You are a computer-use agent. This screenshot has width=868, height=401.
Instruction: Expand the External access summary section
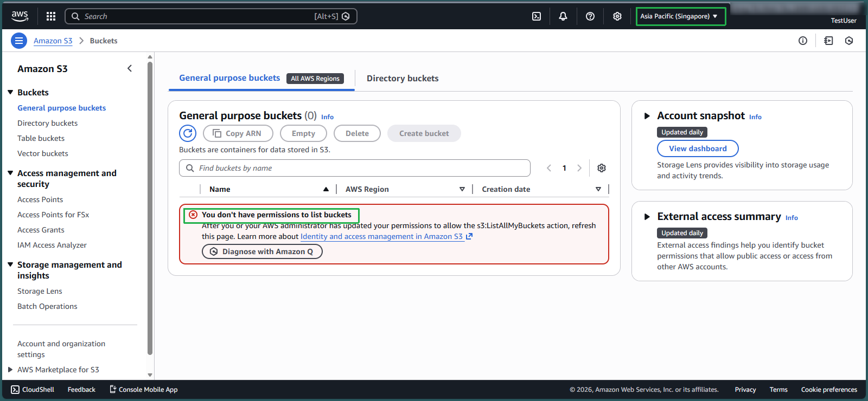point(647,217)
